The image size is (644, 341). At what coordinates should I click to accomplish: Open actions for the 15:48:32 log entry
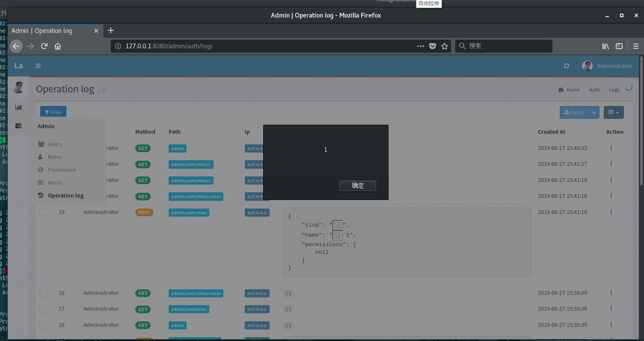click(x=611, y=148)
